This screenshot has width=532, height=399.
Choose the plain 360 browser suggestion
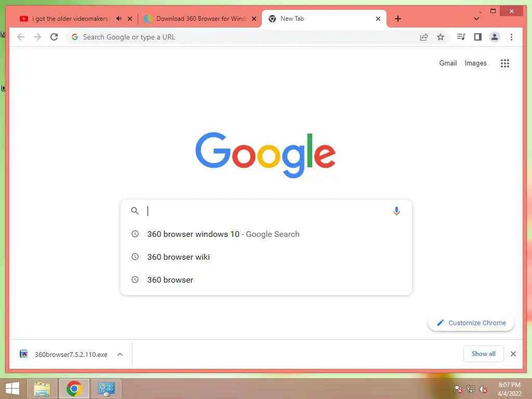click(x=266, y=280)
